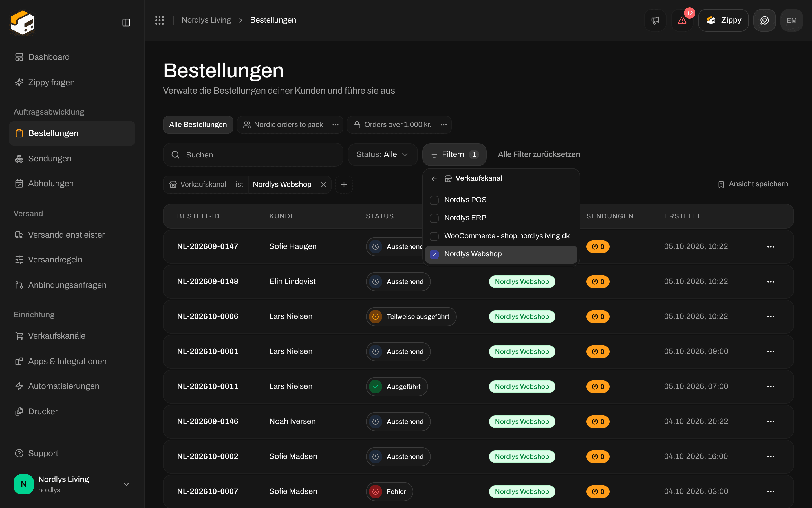The image size is (812, 508).
Task: Switch to the Orders over 1.000 kr. view
Action: [x=392, y=125]
